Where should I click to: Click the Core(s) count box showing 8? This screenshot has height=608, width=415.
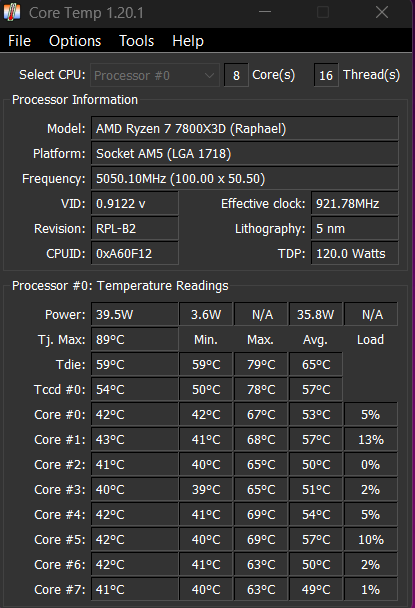point(236,75)
